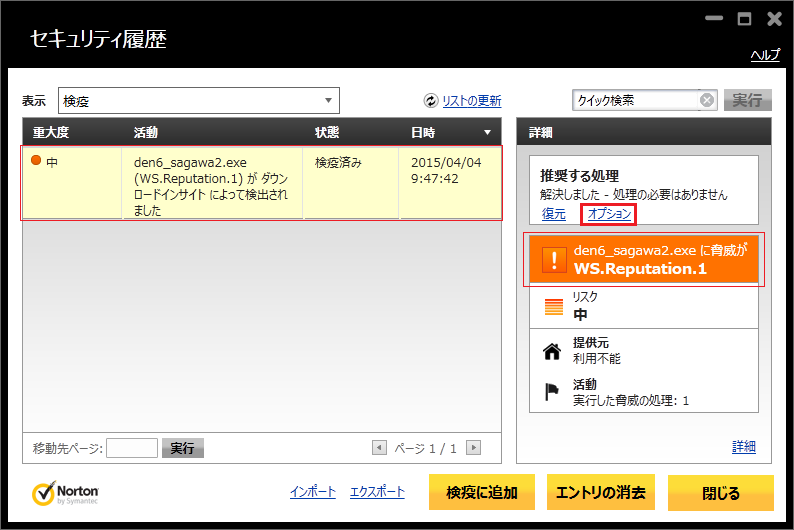Image resolution: width=794 pixels, height=530 pixels.
Task: Click the orange WS.Reputation.1 threat banner
Action: click(644, 260)
